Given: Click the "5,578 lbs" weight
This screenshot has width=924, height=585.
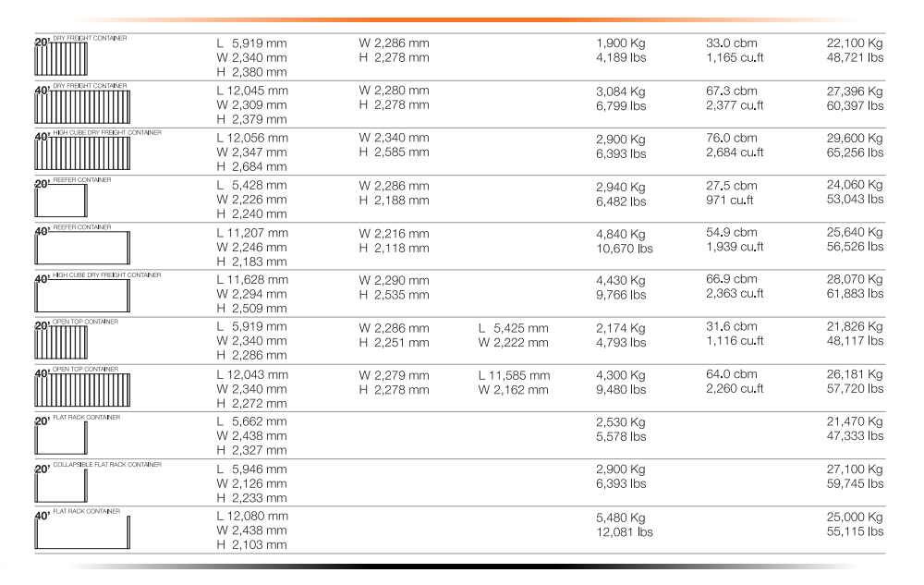Looking at the screenshot, I should pos(621,436).
